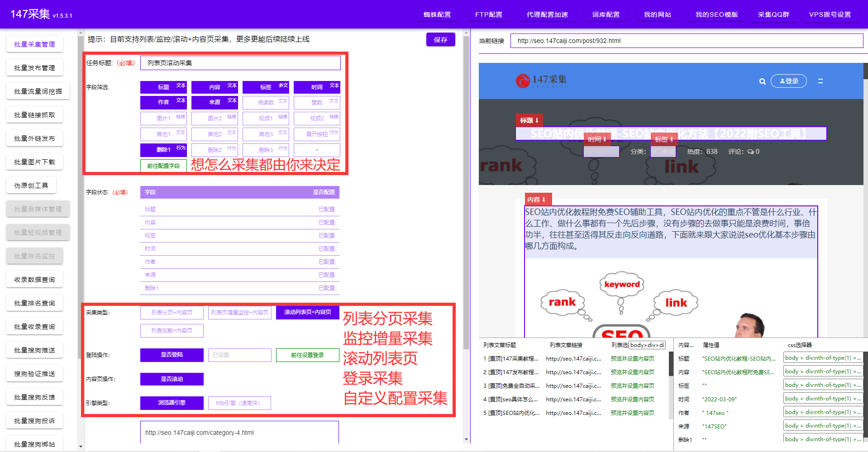Open the 代理配置加速 top menu item
Screen dimensions: 868x452
point(547,14)
